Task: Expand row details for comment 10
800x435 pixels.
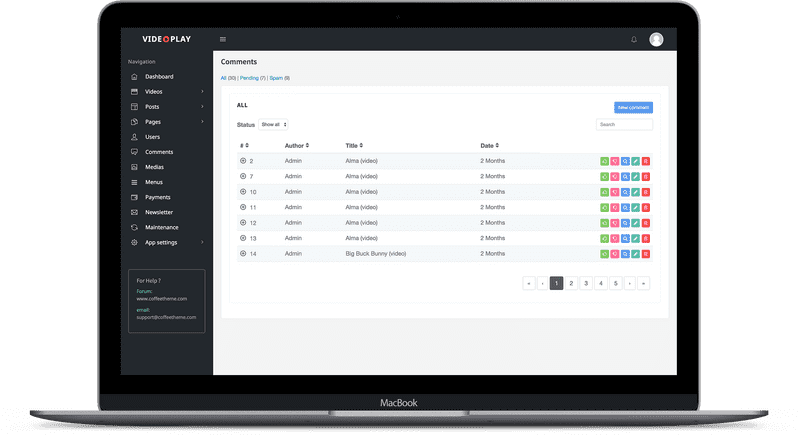Action: [x=243, y=192]
